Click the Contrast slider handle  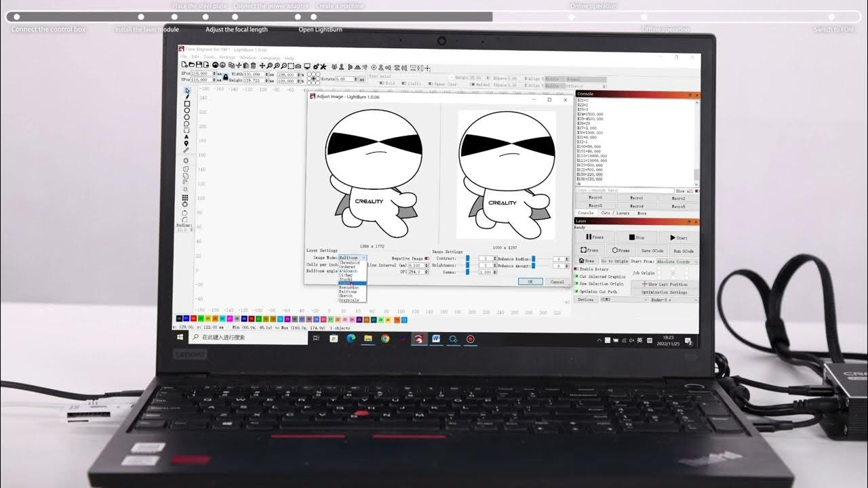click(x=467, y=258)
